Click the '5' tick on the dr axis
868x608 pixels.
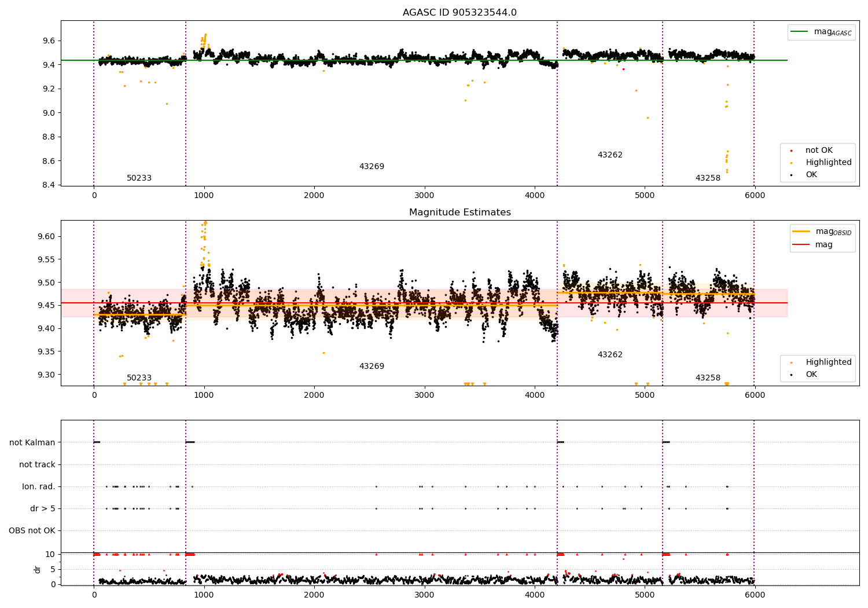[53, 569]
